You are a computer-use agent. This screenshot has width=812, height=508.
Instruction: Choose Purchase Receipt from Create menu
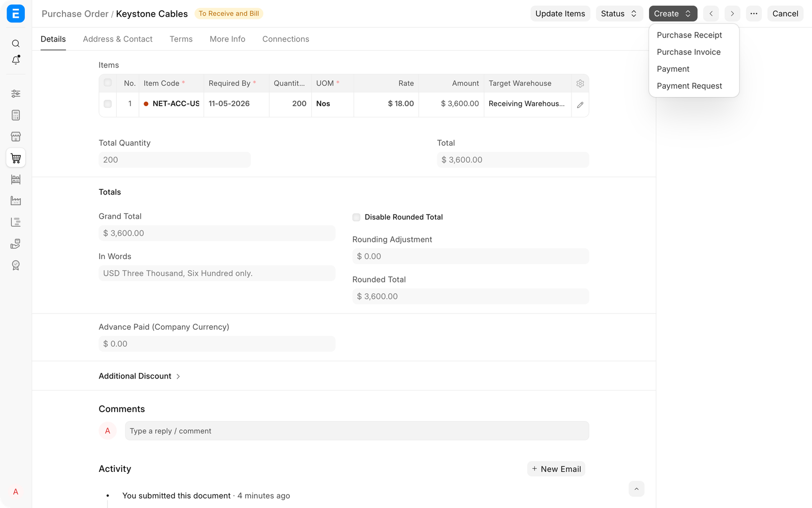coord(694,35)
